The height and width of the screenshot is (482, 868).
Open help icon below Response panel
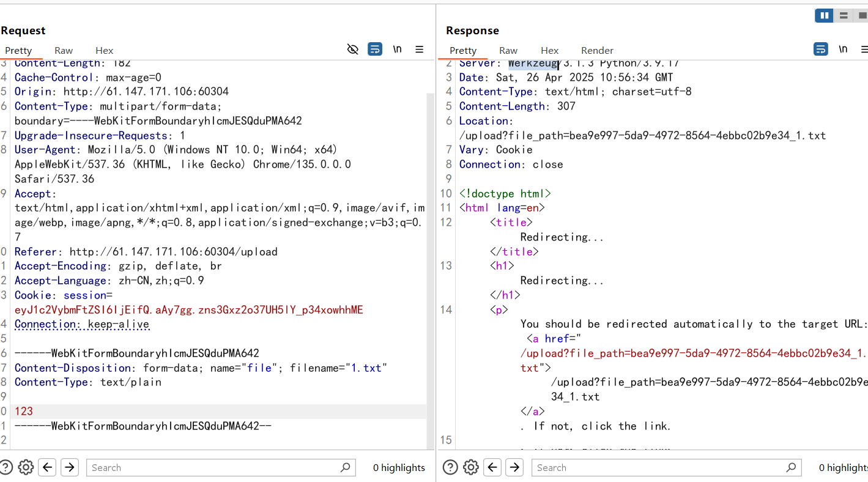click(450, 467)
